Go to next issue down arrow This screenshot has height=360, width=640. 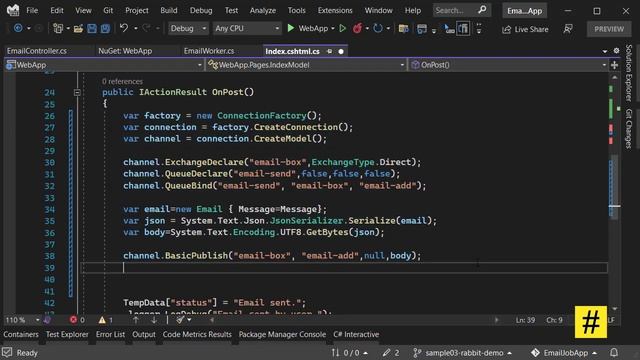pyautogui.click(x=154, y=320)
